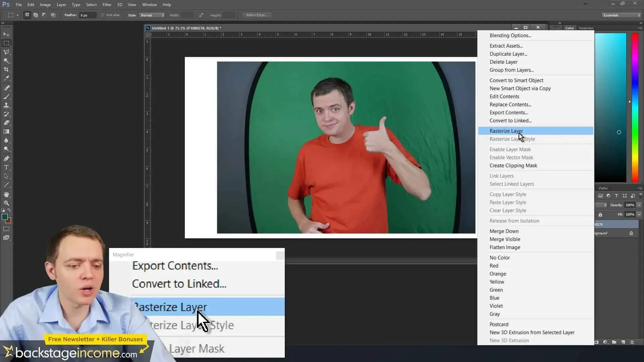
Task: Select the Crop tool
Action: point(7,69)
